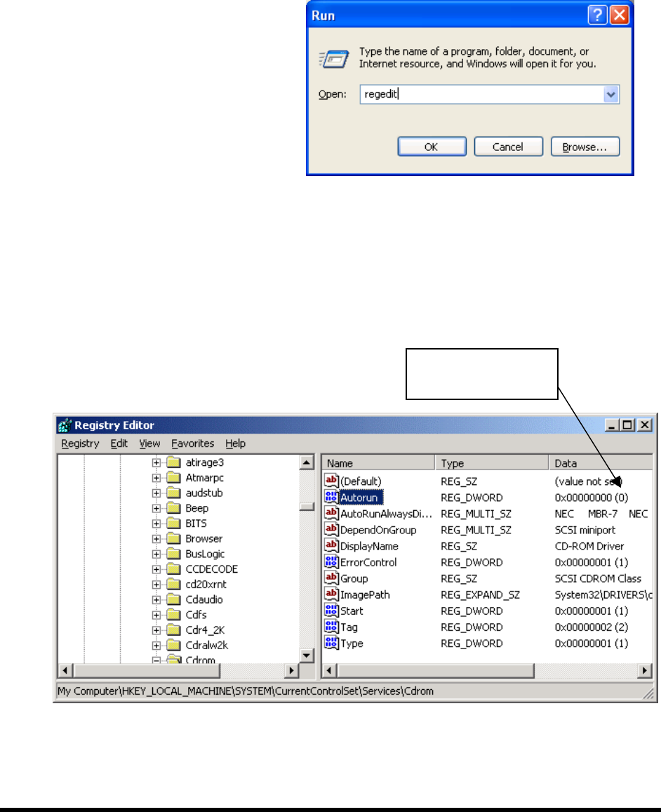Select the Beep folder icon
Screen dimensions: 661x812
[174, 507]
